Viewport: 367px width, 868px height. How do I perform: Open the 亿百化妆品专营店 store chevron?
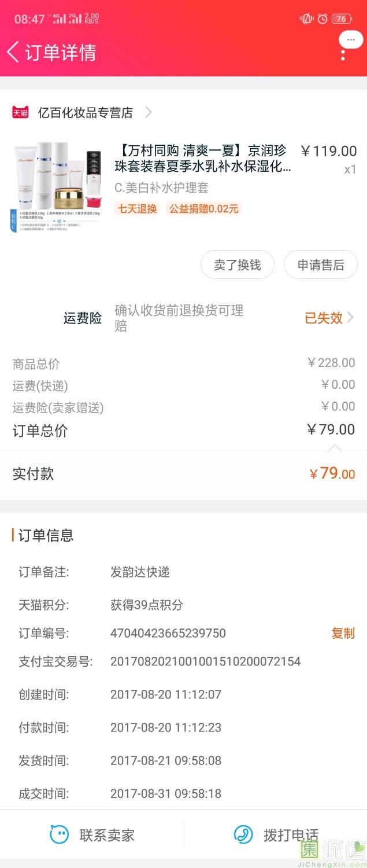point(149,112)
